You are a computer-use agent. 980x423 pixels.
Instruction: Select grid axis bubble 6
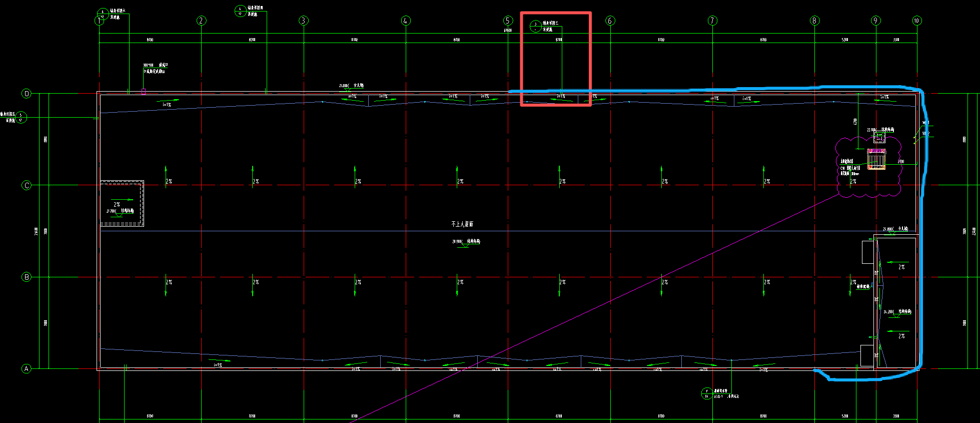click(610, 21)
